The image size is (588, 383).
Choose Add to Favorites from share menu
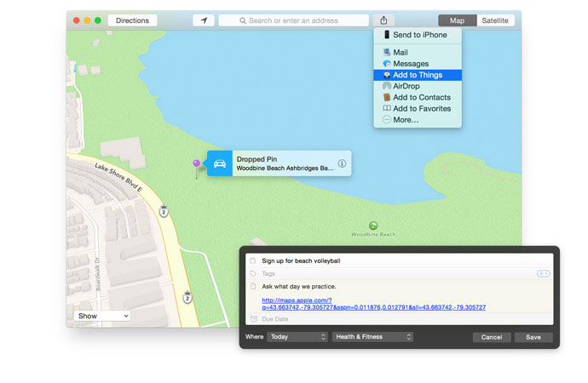[418, 109]
